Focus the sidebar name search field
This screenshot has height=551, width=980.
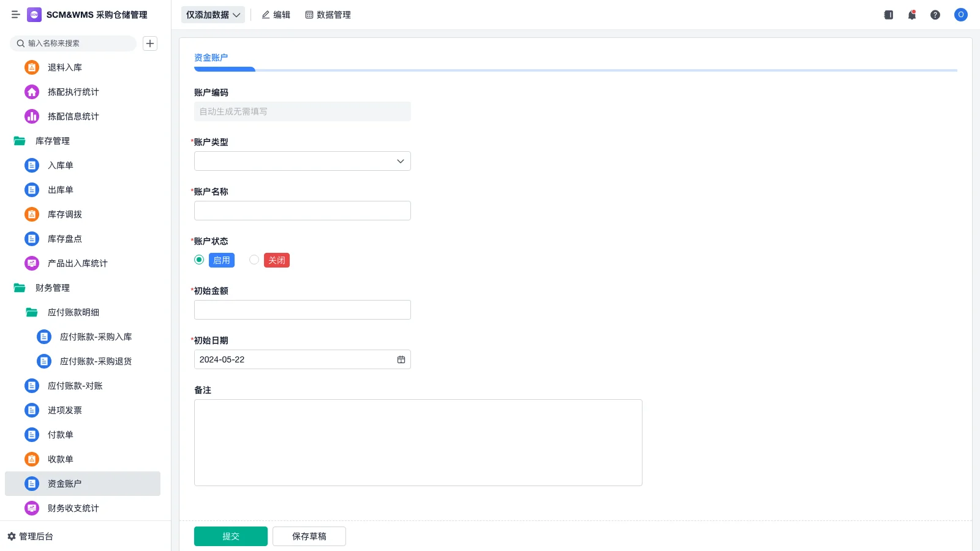pyautogui.click(x=73, y=43)
